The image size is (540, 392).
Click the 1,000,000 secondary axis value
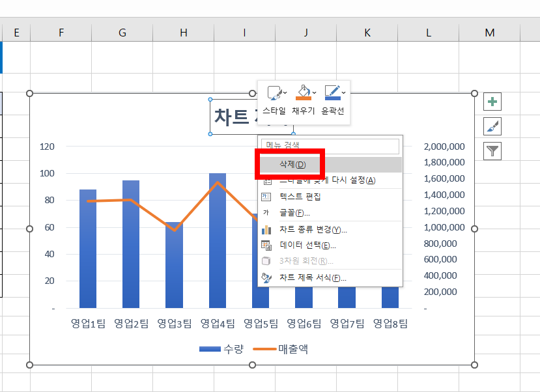click(x=444, y=227)
